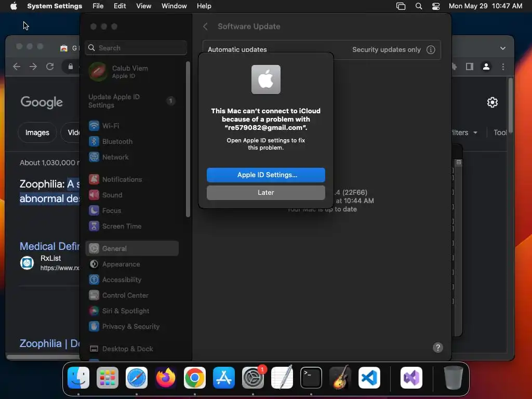
Task: Select Screen Time icon in sidebar
Action: point(94,226)
